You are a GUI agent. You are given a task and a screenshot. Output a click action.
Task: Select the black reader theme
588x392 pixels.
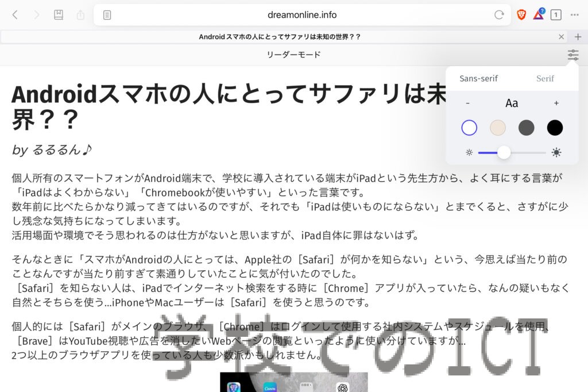[555, 128]
